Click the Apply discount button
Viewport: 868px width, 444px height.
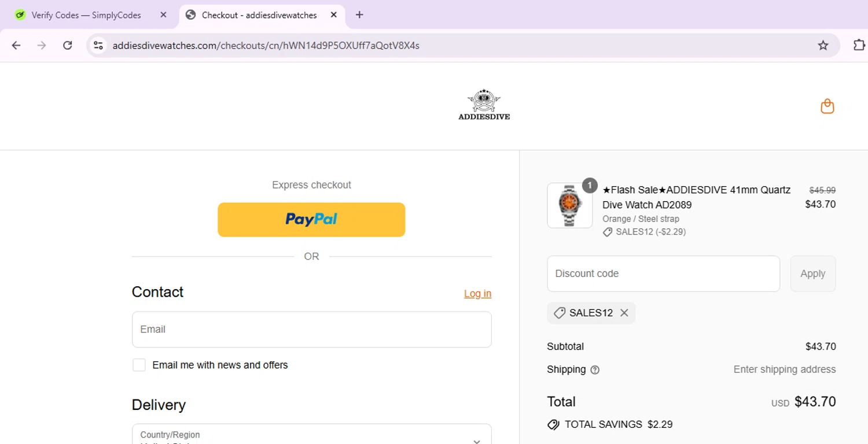[813, 273]
